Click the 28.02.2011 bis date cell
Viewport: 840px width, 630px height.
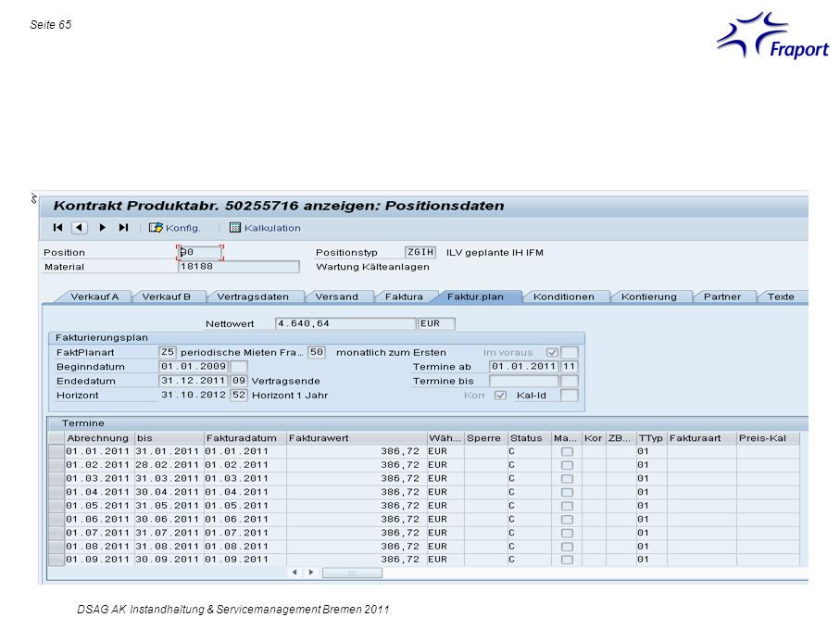coord(167,465)
